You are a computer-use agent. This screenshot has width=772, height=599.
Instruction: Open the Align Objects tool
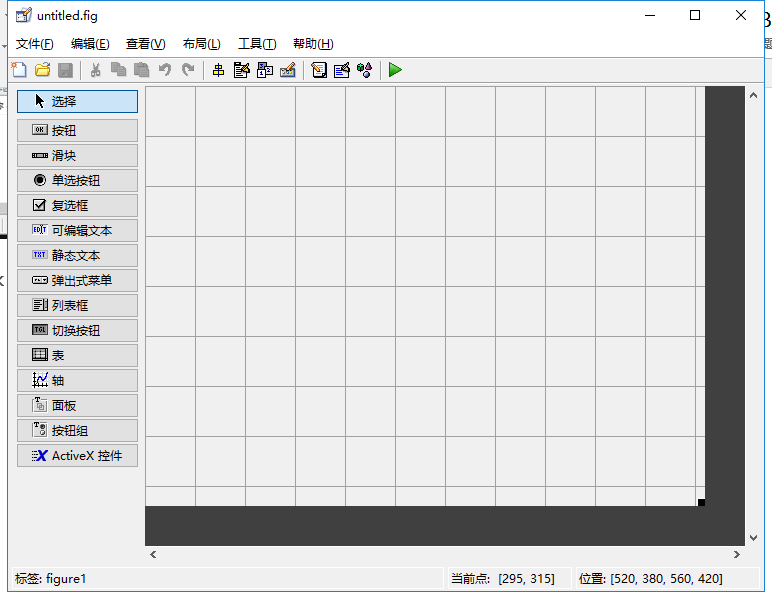(218, 70)
